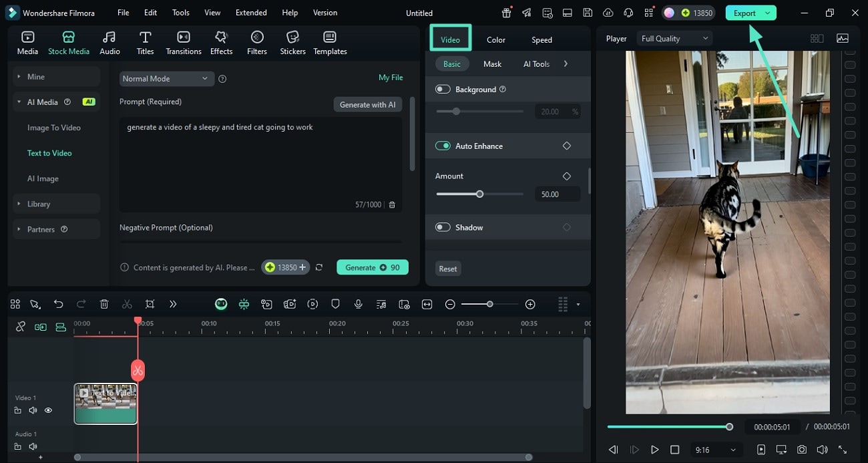Select the AI Tools sub-tab
This screenshot has width=868, height=463.
(x=536, y=64)
